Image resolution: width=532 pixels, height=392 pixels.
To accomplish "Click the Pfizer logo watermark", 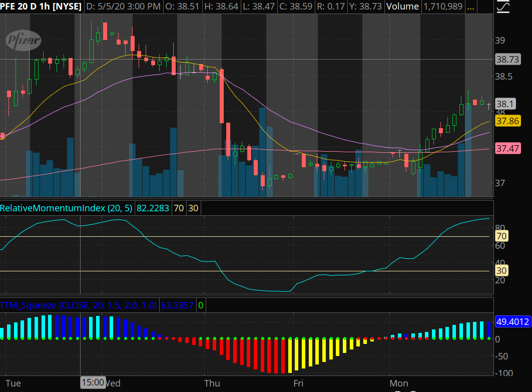I will [23, 40].
